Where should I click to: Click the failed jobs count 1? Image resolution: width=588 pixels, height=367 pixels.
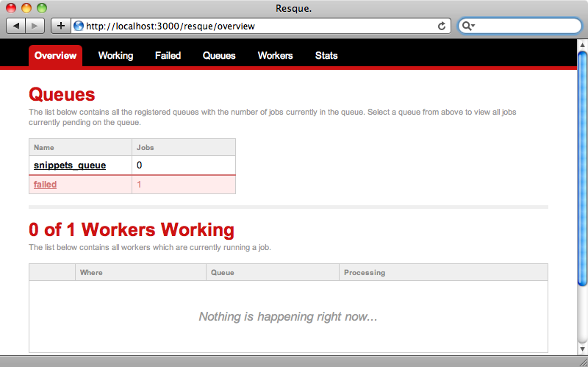coord(139,185)
